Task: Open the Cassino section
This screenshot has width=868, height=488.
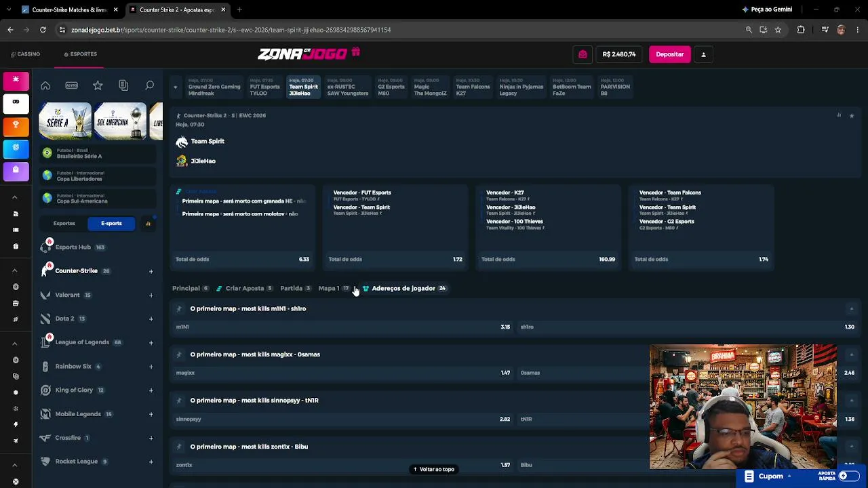Action: click(25, 54)
